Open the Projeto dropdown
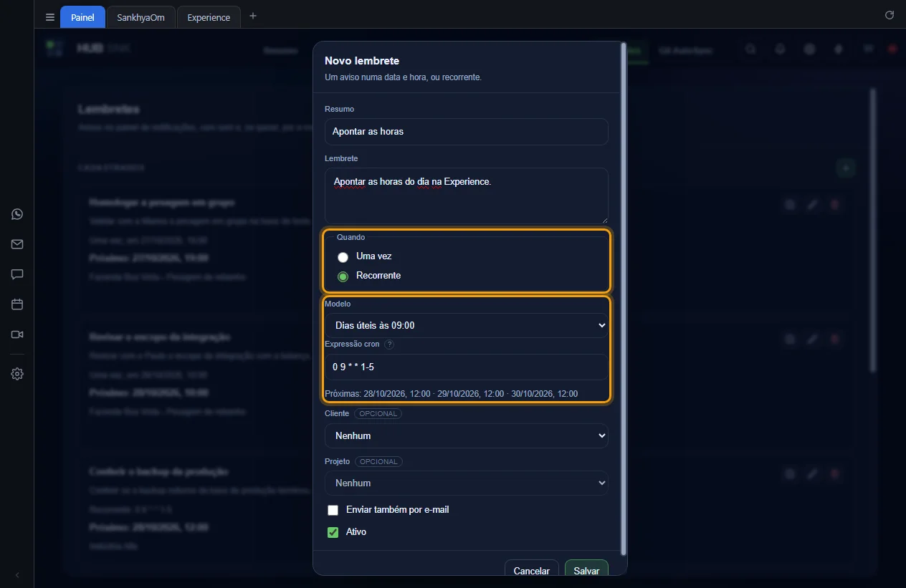 467,483
